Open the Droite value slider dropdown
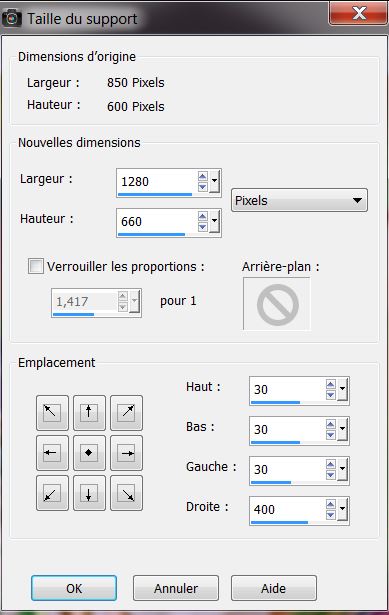 coord(342,509)
